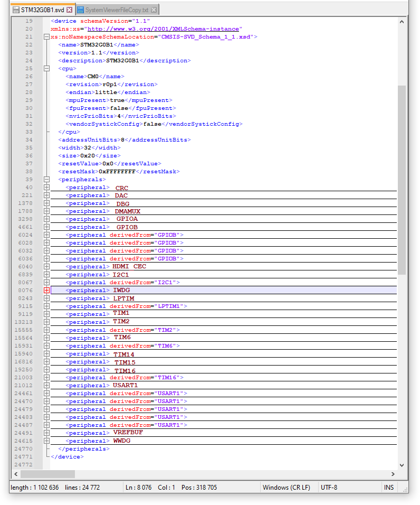Click the Ln : 8 076 position field
The image size is (420, 505).
138,488
